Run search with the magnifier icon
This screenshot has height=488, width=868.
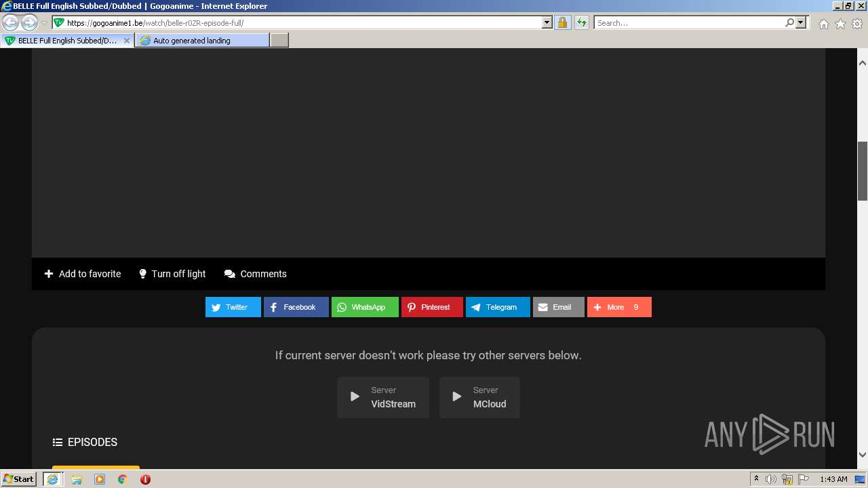(x=789, y=22)
